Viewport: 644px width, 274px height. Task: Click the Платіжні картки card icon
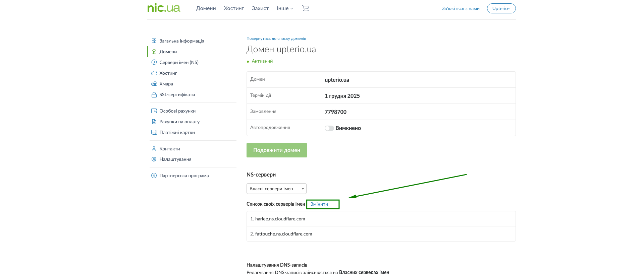pos(154,132)
